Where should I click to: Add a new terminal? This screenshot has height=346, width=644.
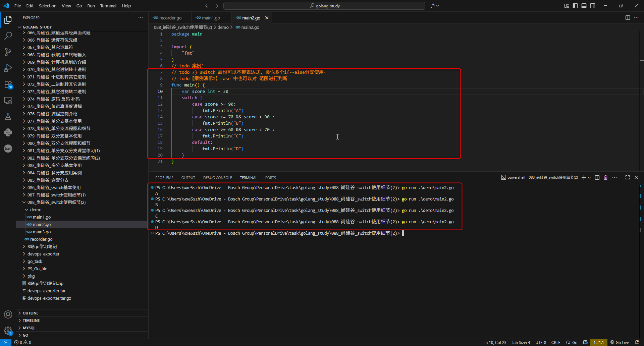pyautogui.click(x=584, y=177)
